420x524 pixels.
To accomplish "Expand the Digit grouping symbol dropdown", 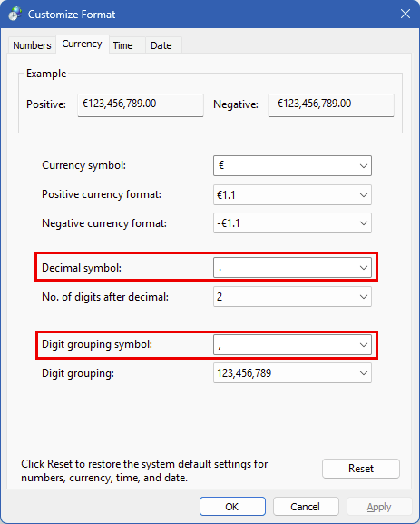I will [x=292, y=344].
